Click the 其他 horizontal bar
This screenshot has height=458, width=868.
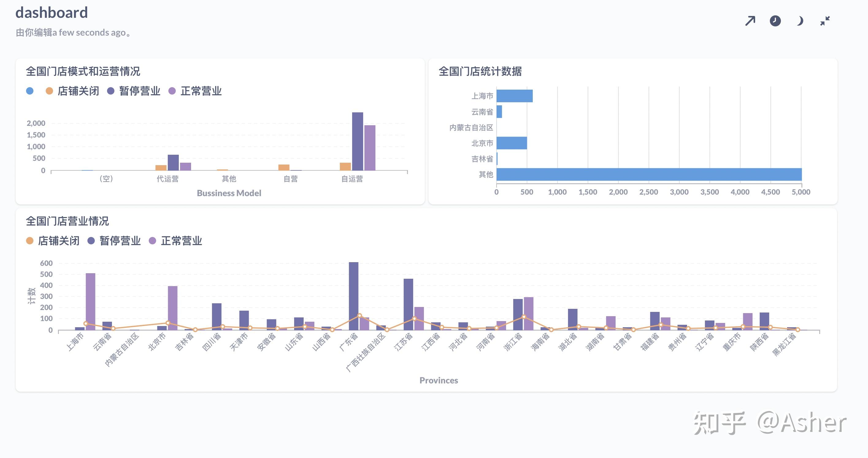point(649,174)
